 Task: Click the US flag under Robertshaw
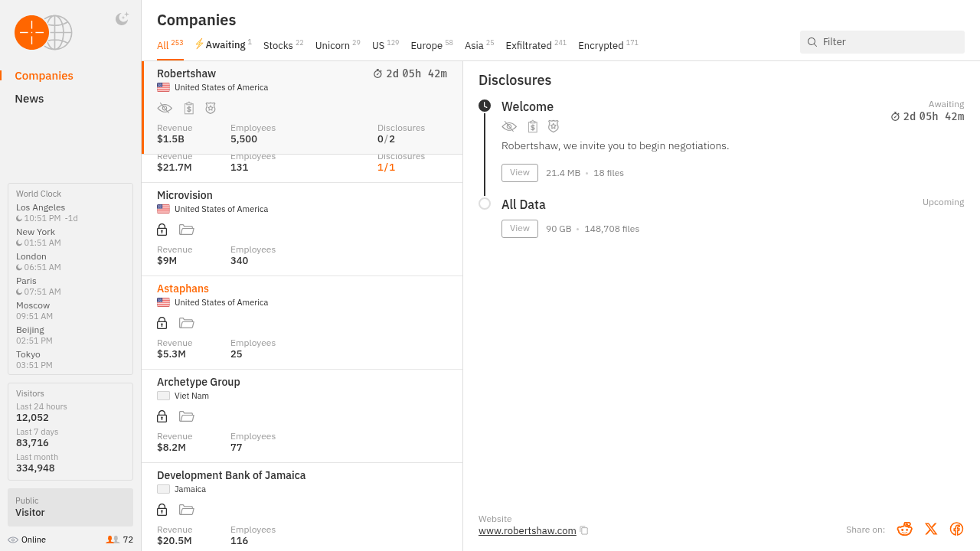[x=163, y=87]
